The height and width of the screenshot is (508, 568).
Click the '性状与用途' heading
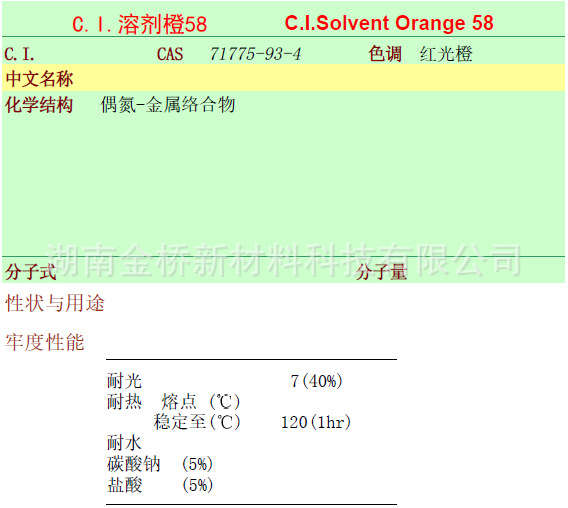(x=55, y=303)
